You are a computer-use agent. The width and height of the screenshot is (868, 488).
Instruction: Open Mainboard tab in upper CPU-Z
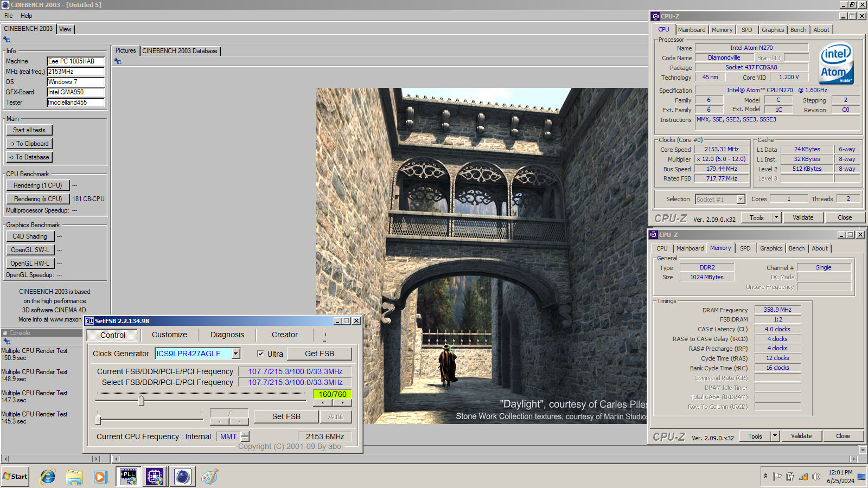pos(692,30)
